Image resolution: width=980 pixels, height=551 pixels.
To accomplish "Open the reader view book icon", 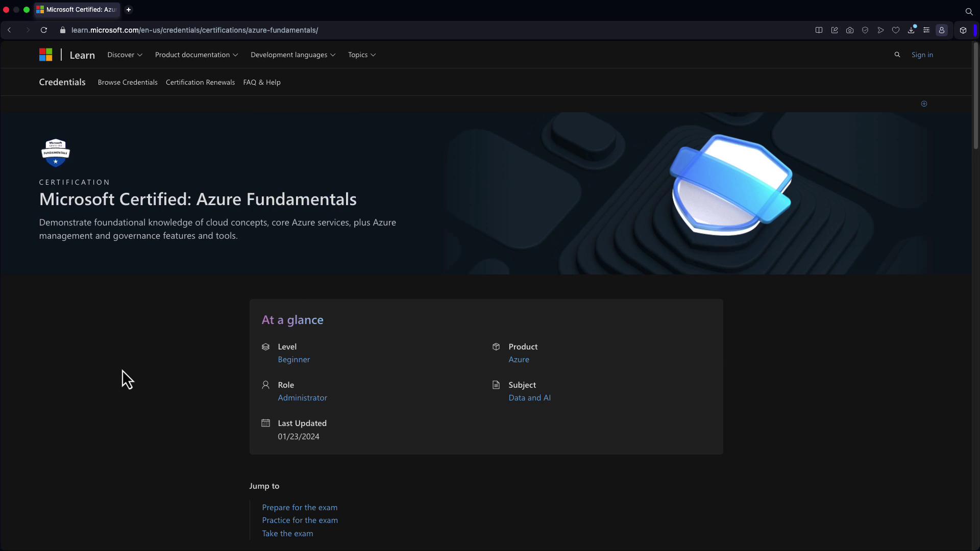I will click(819, 30).
